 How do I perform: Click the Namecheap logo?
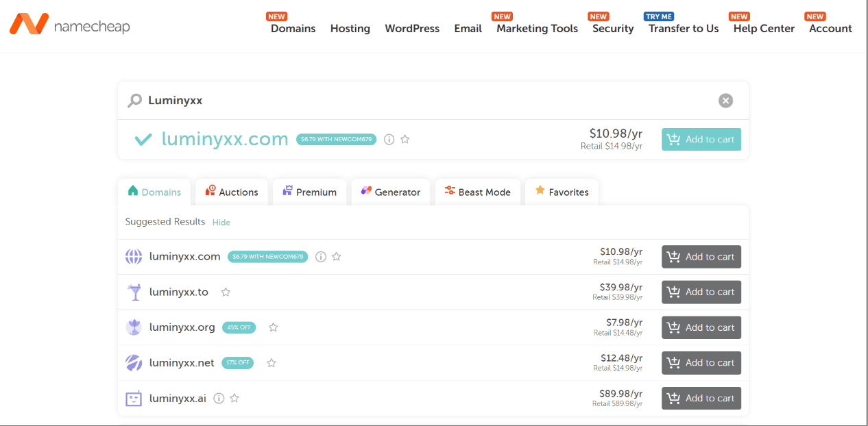(69, 25)
